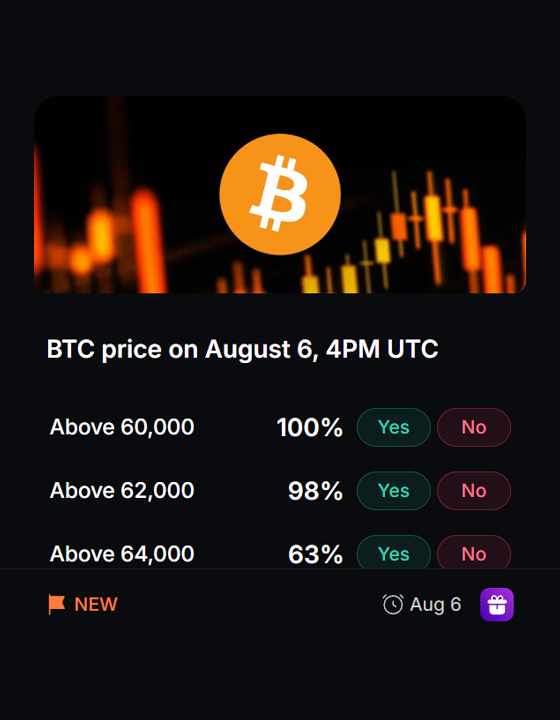Click the alarm clock icon beside Aug 6
560x720 pixels.
[393, 604]
